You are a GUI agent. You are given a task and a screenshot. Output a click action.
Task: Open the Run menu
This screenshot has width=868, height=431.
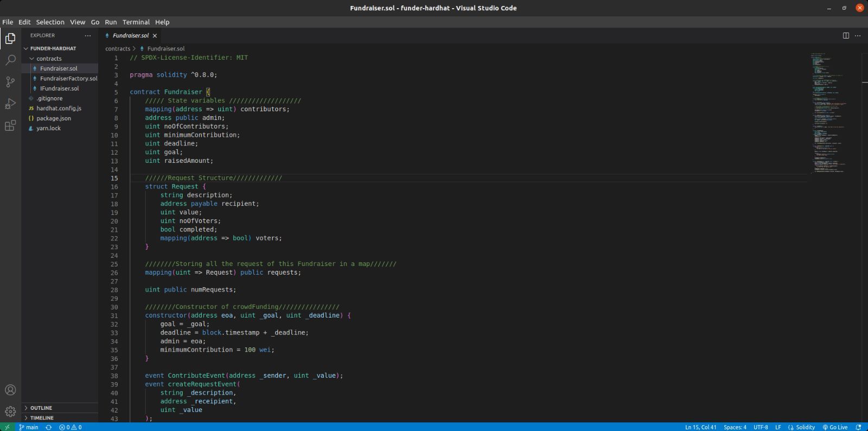coord(111,22)
